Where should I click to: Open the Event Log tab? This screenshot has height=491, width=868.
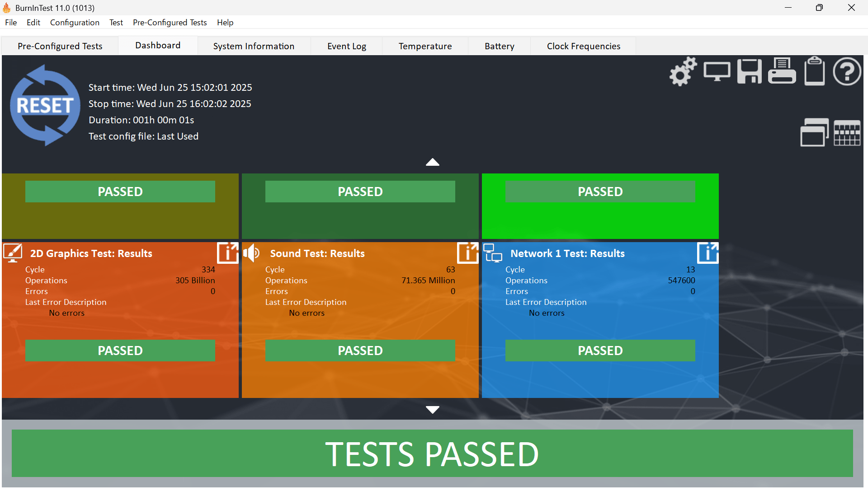point(347,46)
